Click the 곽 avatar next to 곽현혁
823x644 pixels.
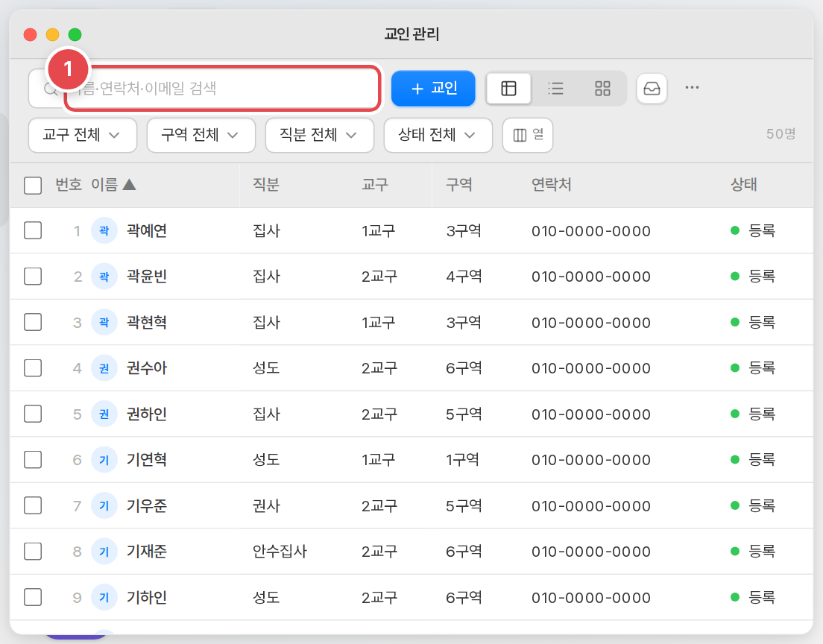[104, 322]
